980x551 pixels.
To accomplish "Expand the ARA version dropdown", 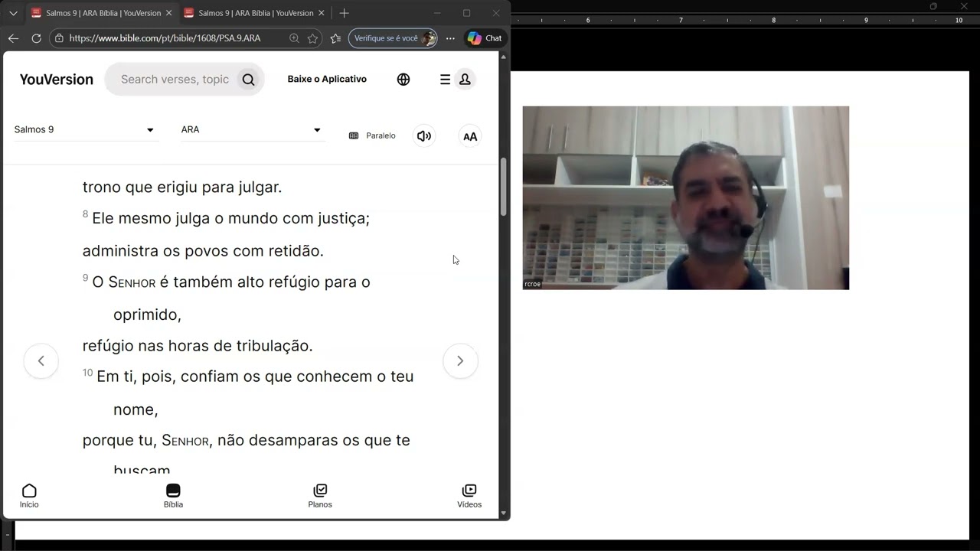I will [x=252, y=130].
